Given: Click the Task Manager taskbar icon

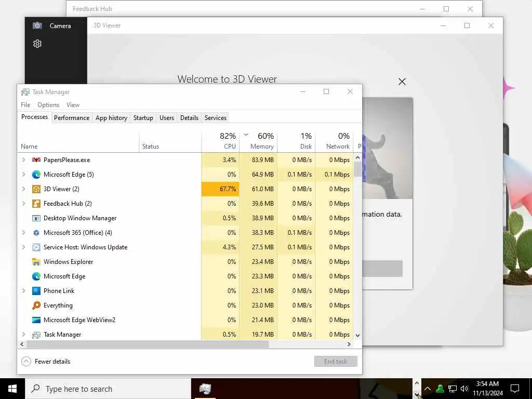Looking at the screenshot, I should (x=205, y=389).
